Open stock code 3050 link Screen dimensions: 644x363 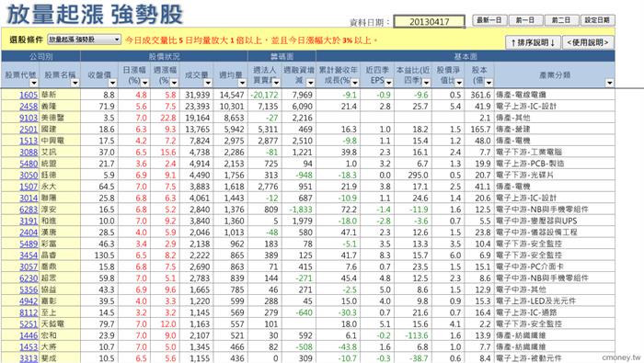(29, 176)
